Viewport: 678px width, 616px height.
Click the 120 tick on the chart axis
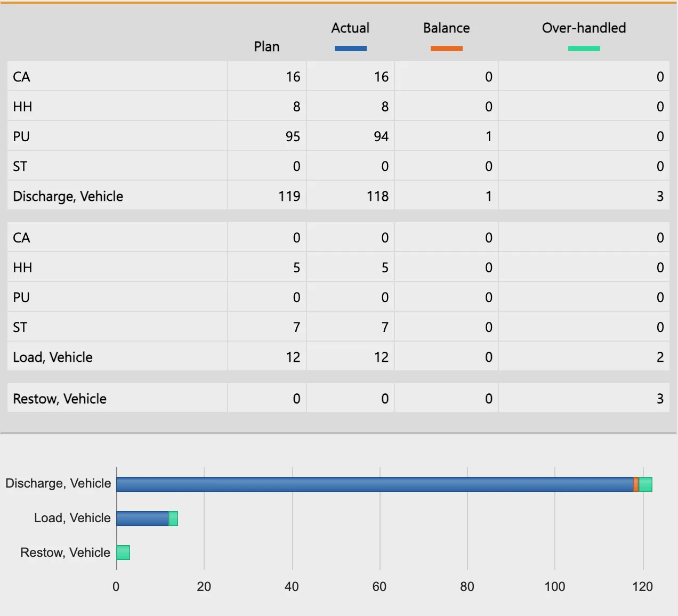click(642, 587)
